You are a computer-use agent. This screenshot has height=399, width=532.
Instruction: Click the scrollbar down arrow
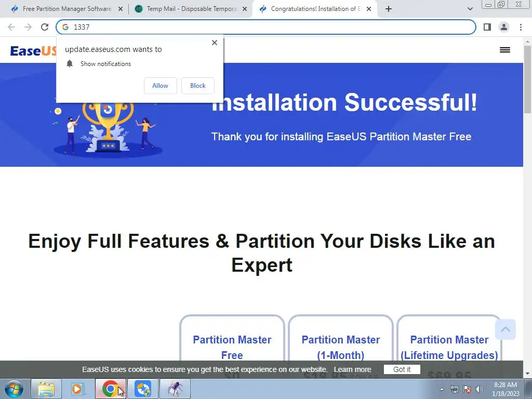pos(527,374)
